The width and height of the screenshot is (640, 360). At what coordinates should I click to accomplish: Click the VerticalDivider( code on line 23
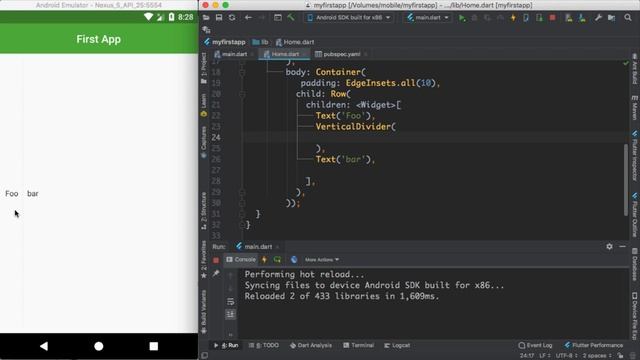tap(356, 127)
